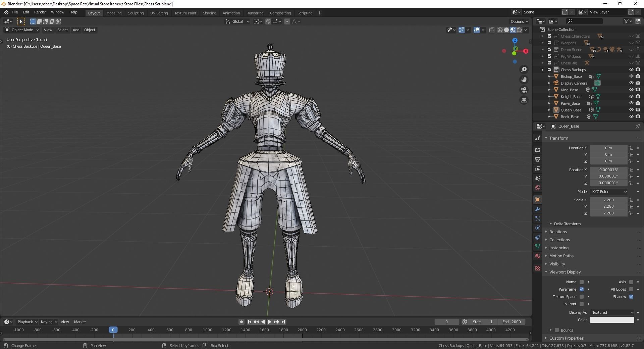Switch to the Sculpting workspace tab

[x=136, y=13]
